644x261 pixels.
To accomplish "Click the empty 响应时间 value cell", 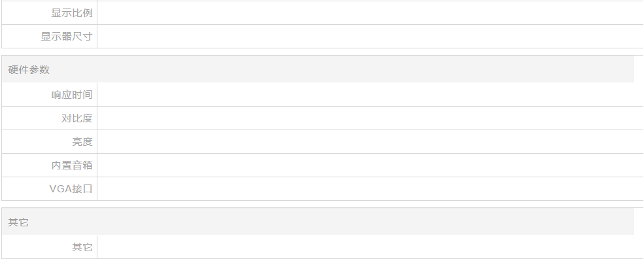I will 371,95.
